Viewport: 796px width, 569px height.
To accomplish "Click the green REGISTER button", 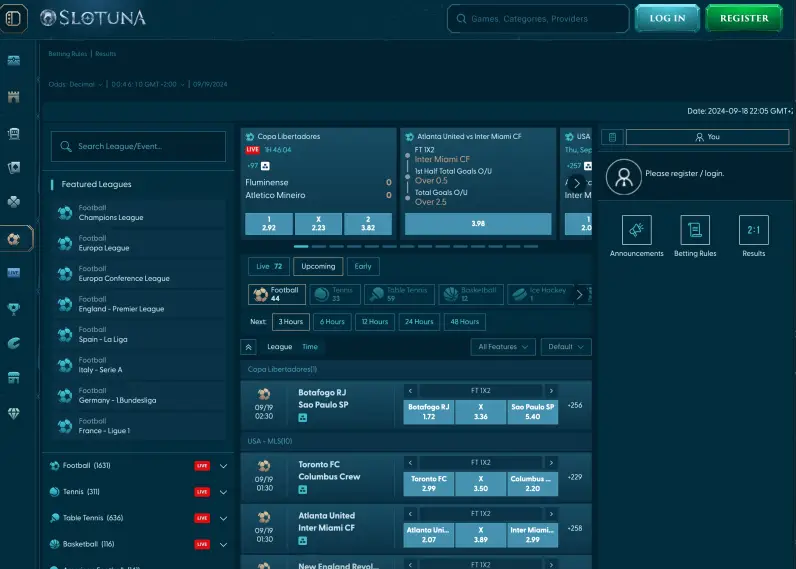I will [744, 18].
